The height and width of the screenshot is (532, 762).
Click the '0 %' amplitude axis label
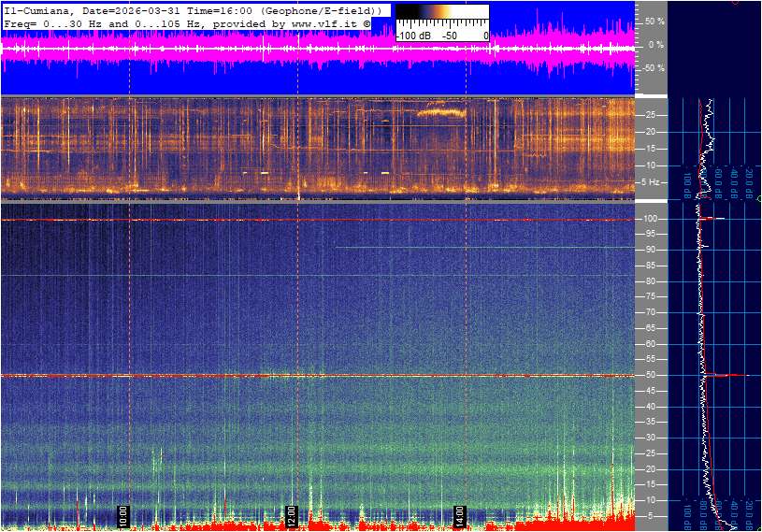pyautogui.click(x=655, y=45)
